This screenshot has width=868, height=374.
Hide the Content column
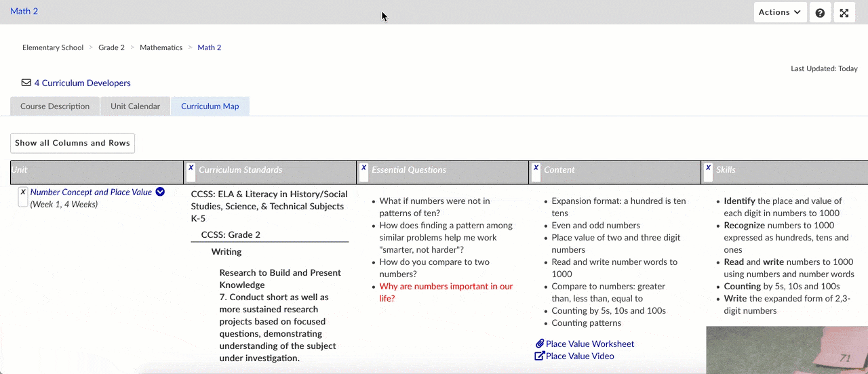(x=536, y=168)
